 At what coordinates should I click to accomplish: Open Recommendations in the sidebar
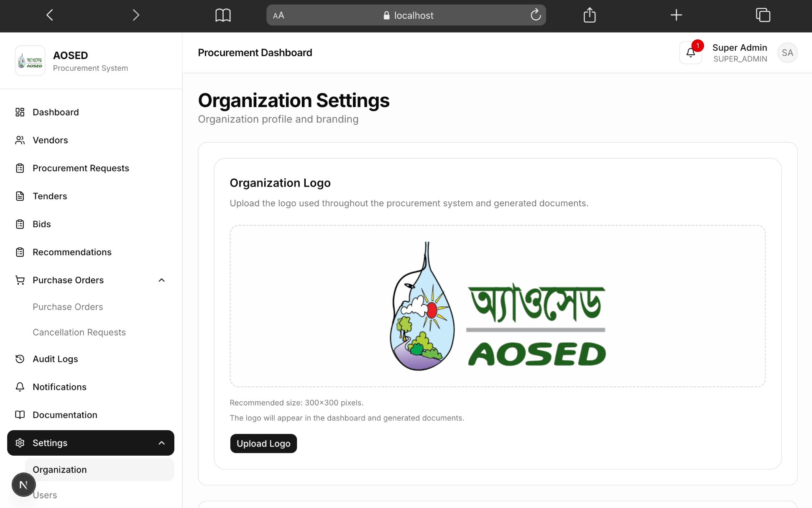coord(91,252)
